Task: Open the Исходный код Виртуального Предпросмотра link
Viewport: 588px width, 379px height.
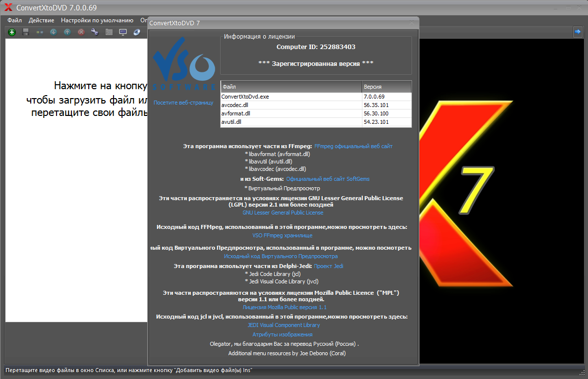Action: 281,257
